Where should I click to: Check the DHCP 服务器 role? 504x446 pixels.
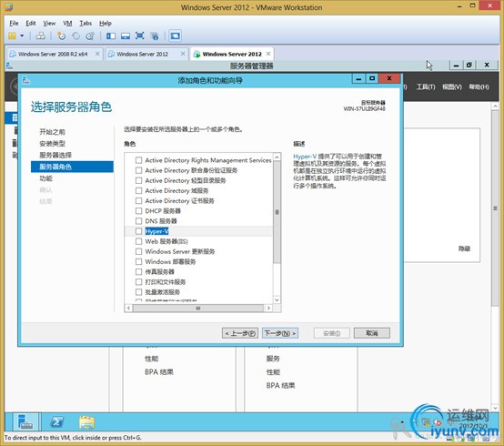point(138,211)
